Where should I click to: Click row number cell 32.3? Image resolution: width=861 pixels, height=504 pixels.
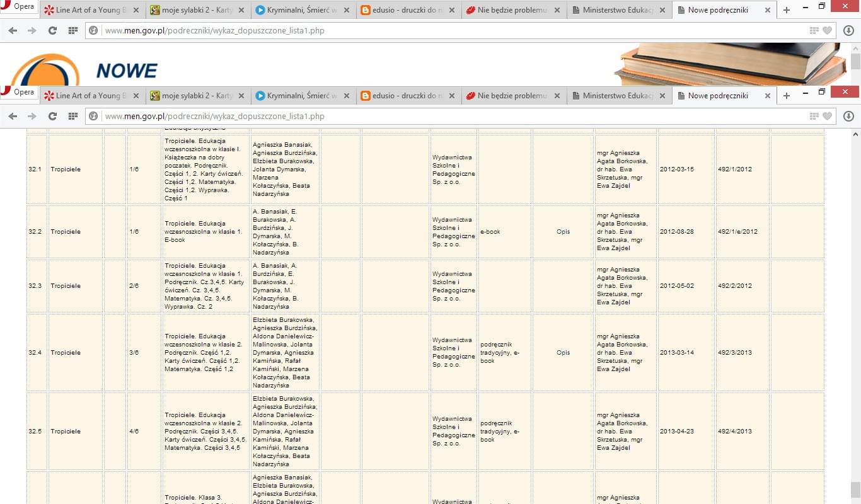[x=35, y=286]
